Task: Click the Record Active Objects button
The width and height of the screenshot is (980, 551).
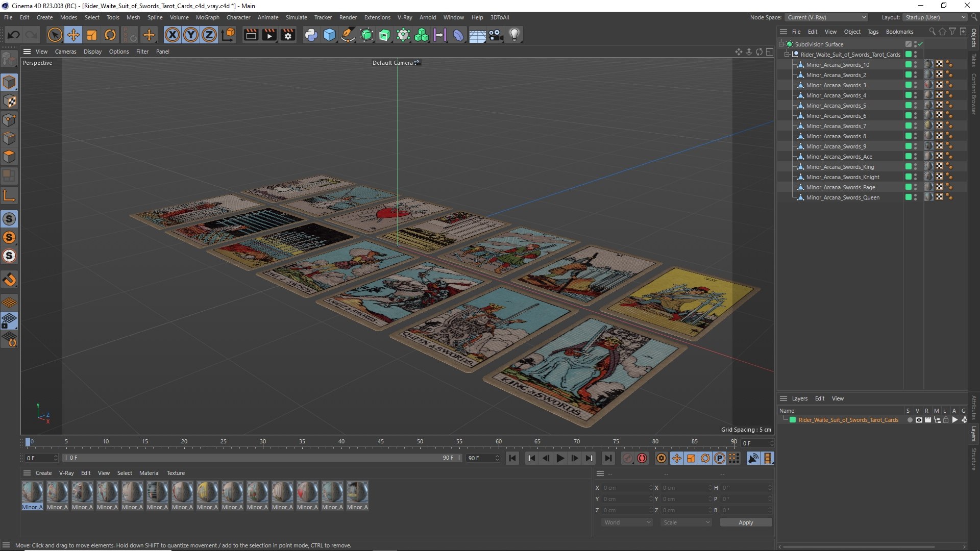Action: click(628, 458)
